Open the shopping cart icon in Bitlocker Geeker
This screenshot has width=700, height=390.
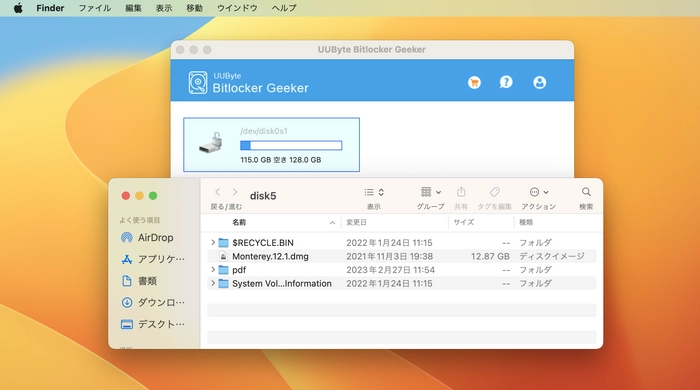(x=474, y=83)
